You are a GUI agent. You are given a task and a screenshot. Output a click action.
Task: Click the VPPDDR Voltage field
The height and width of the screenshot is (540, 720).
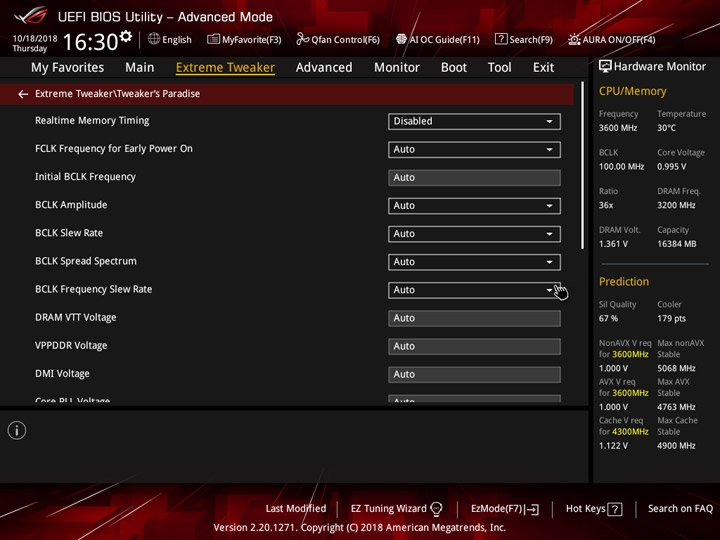point(474,346)
